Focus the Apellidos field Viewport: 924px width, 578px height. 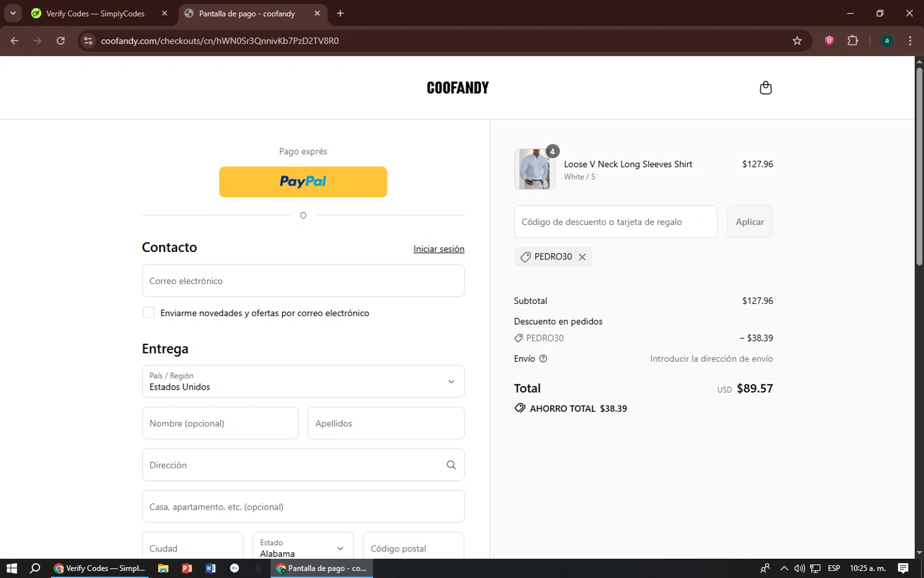pos(386,423)
